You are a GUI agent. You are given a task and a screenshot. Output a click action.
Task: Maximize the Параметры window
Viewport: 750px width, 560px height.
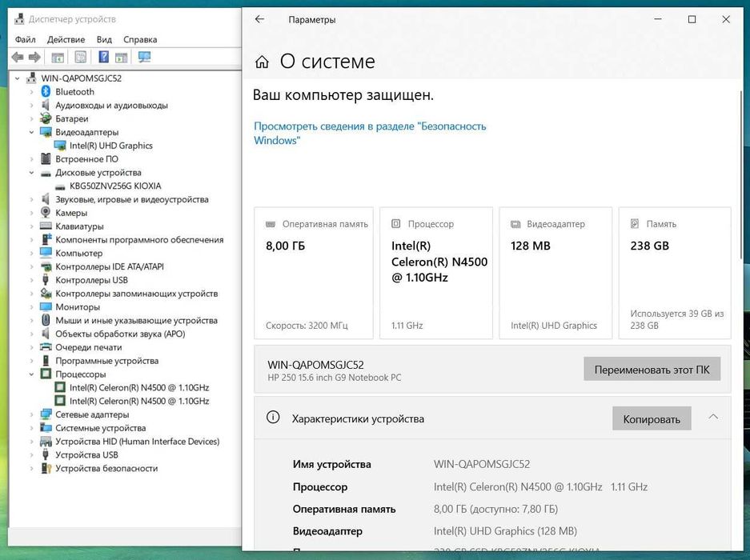click(692, 19)
